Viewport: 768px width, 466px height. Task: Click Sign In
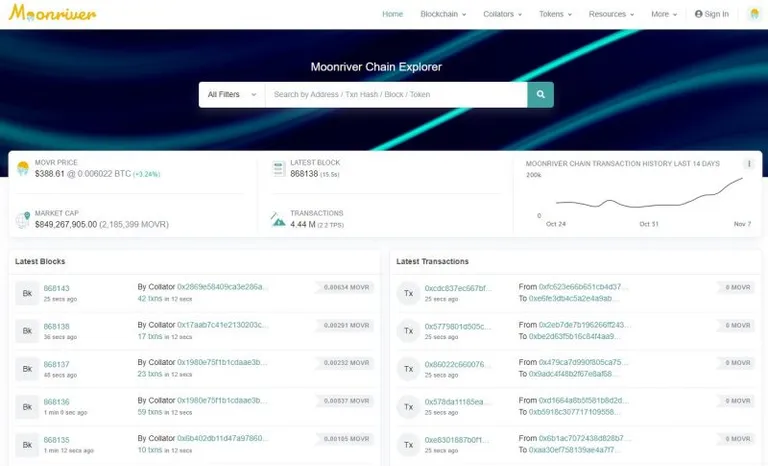[x=712, y=14]
